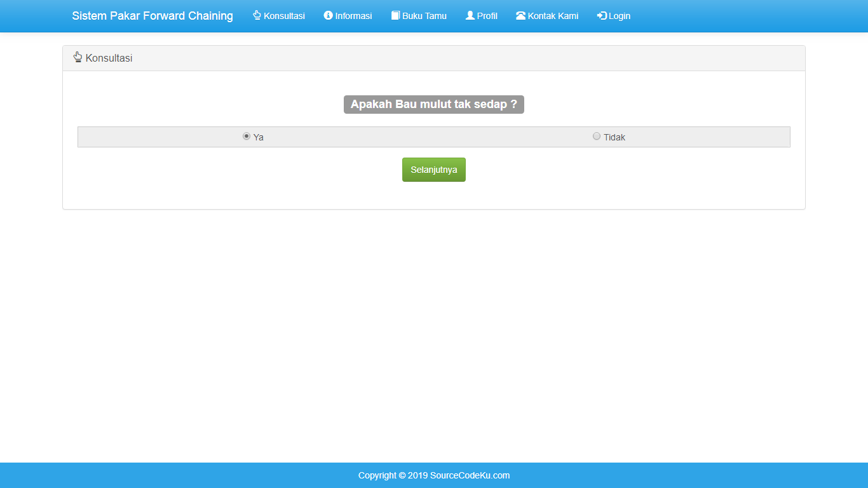Image resolution: width=868 pixels, height=488 pixels.
Task: Click the green Selanjutnya button
Action: coord(434,170)
